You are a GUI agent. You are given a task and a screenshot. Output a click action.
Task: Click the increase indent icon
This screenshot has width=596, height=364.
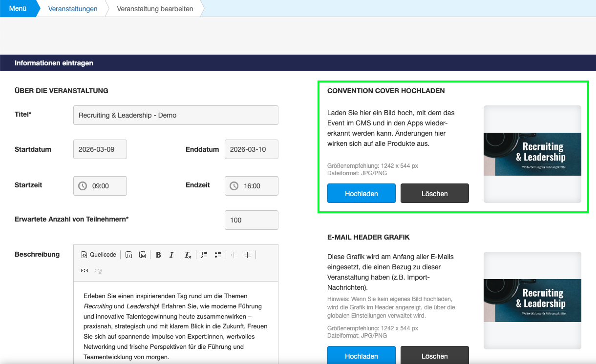click(x=248, y=255)
